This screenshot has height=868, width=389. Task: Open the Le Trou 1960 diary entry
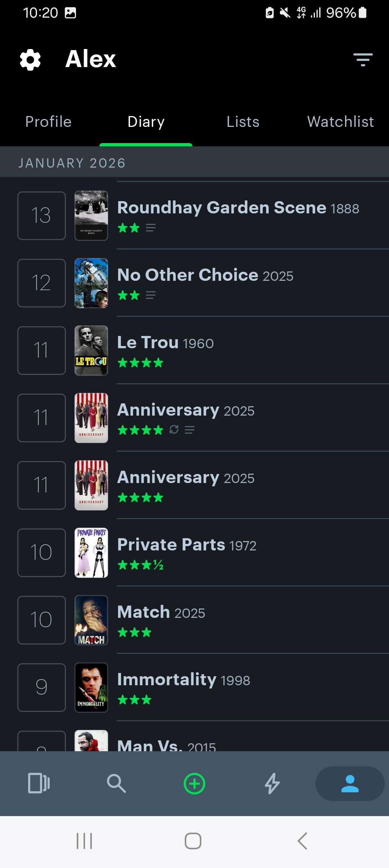coord(166,343)
